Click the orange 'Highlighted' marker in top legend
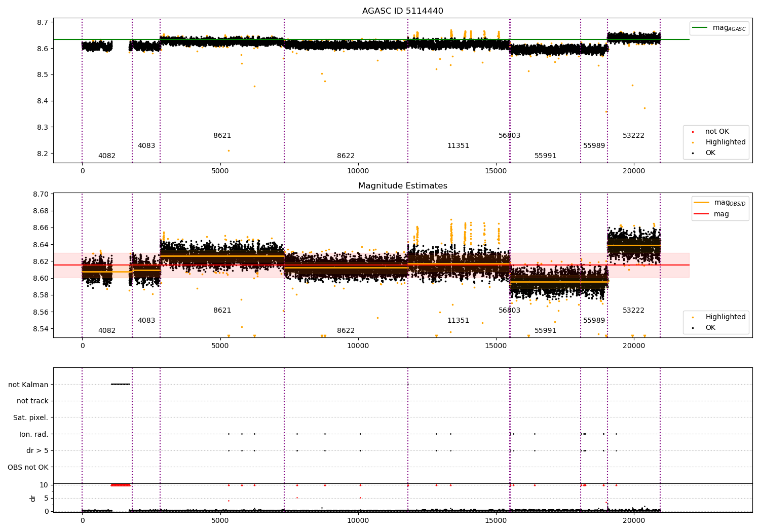Screen dimensions: 760x532 693,142
